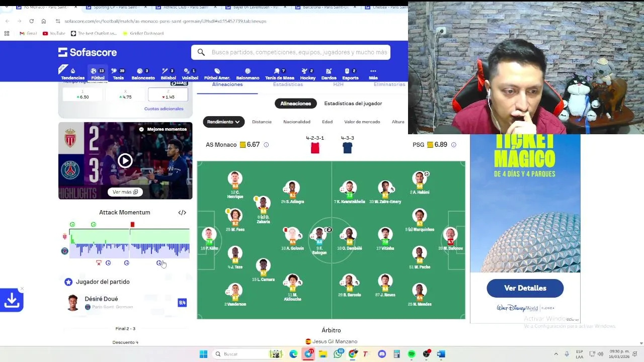Click PSG rating info icon
This screenshot has width=644, height=362.
point(453,145)
